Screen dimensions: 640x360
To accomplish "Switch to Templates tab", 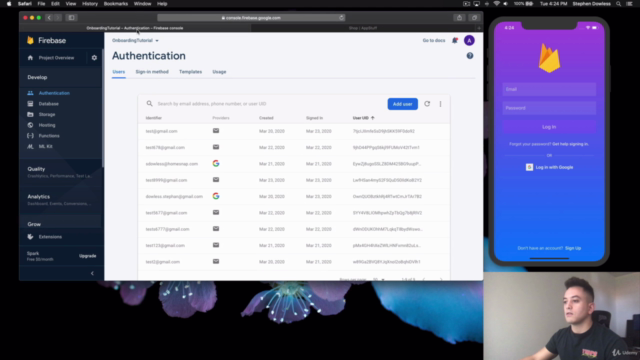I will (x=191, y=72).
